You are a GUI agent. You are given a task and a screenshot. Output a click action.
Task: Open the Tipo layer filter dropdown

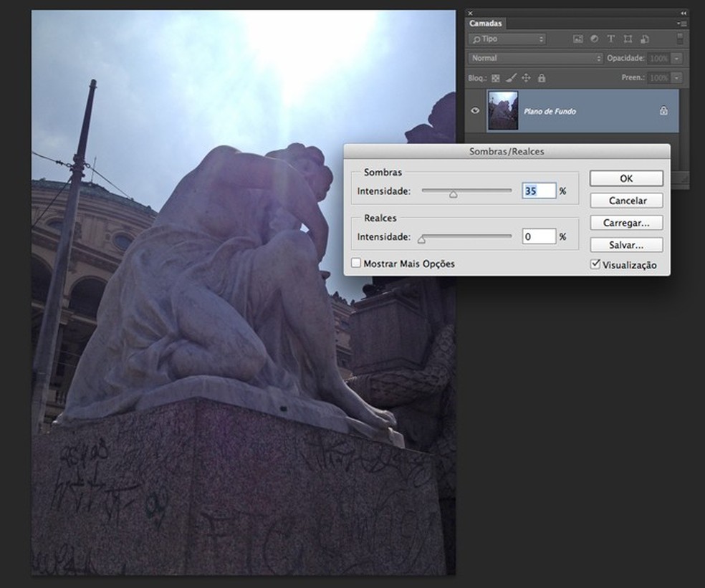pyautogui.click(x=507, y=39)
